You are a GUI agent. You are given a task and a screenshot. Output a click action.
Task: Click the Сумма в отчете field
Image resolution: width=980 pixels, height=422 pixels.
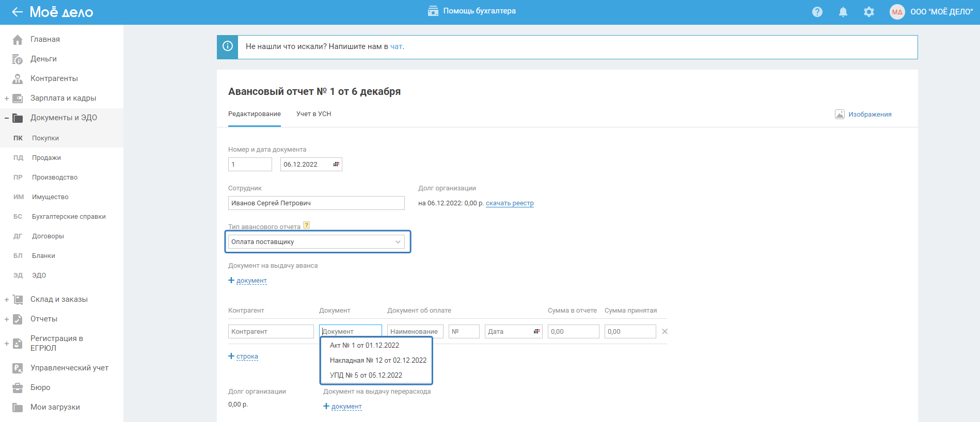pos(574,331)
